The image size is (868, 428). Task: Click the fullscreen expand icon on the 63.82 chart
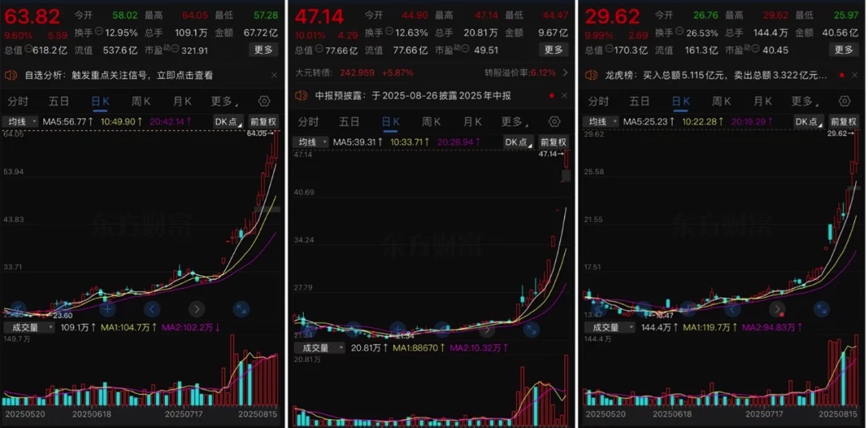pos(241,309)
